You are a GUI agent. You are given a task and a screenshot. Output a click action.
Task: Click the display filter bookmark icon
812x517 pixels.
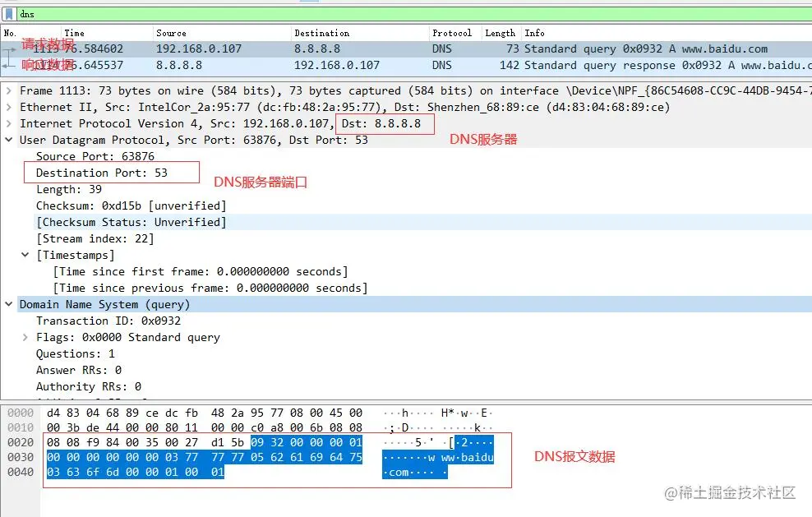click(9, 14)
